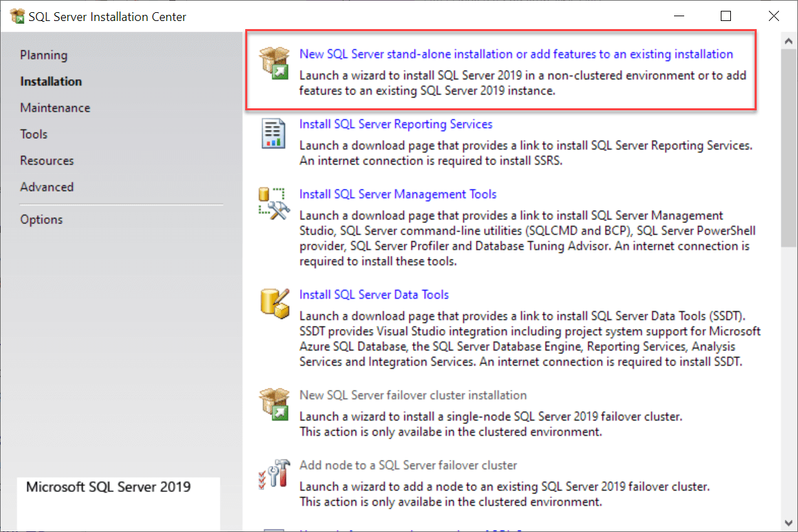Screen dimensions: 798x532
Task: Click text 'An internet connection is required to install SSRS.'
Action: coord(431,160)
